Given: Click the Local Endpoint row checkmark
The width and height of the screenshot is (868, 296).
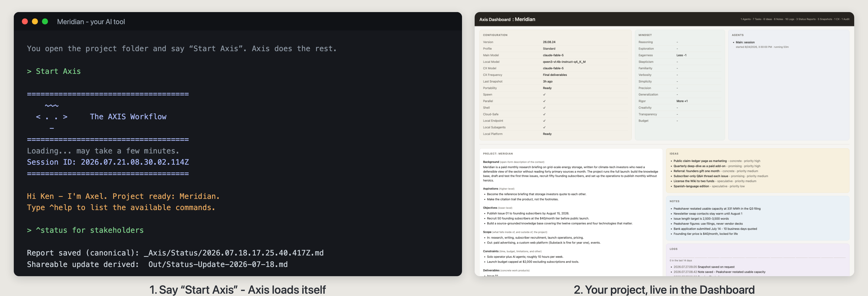Looking at the screenshot, I should click(x=544, y=121).
